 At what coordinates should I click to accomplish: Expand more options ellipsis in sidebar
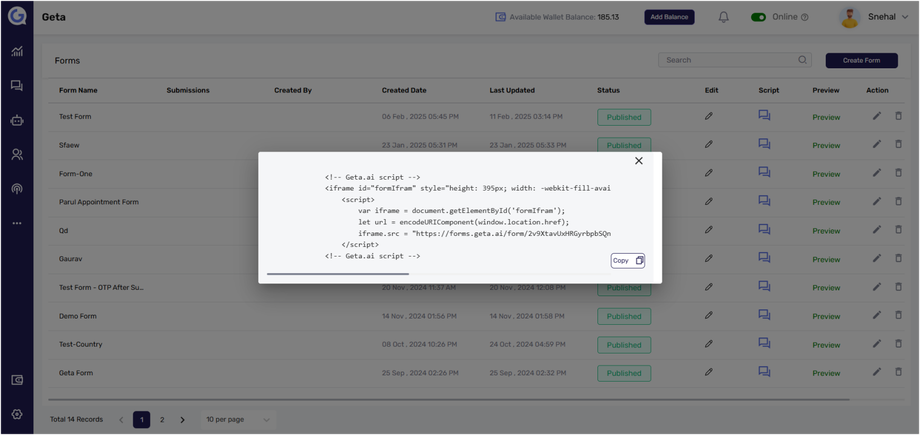(17, 223)
